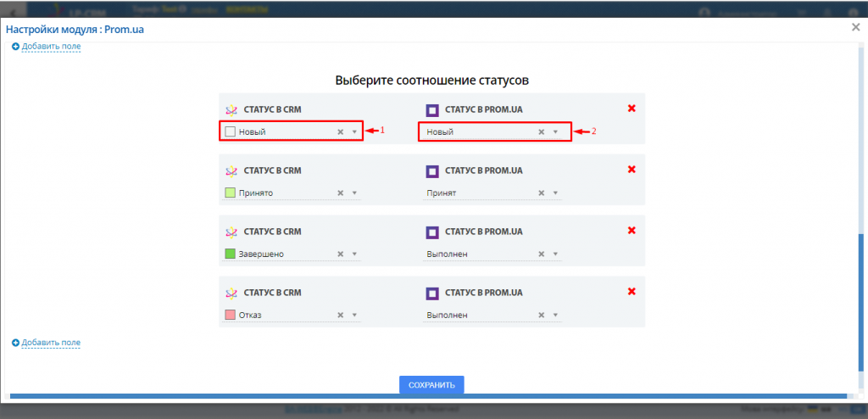Screen dimensions: 868x419
Task: Click the plus icon of the top Добавить поле
Action: tap(15, 47)
